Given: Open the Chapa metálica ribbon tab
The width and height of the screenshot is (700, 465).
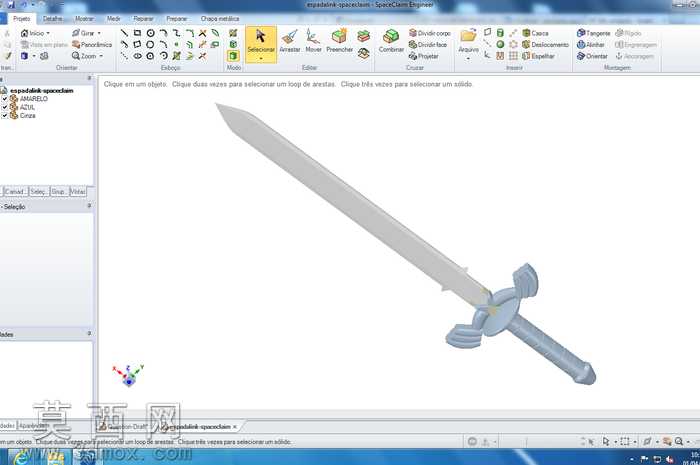Looking at the screenshot, I should click(220, 19).
